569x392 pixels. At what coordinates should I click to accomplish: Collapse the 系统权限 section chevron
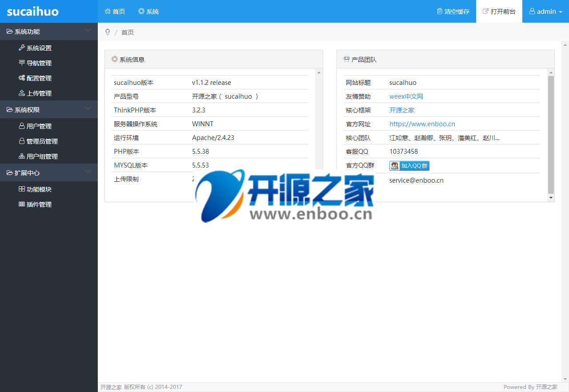click(x=88, y=108)
